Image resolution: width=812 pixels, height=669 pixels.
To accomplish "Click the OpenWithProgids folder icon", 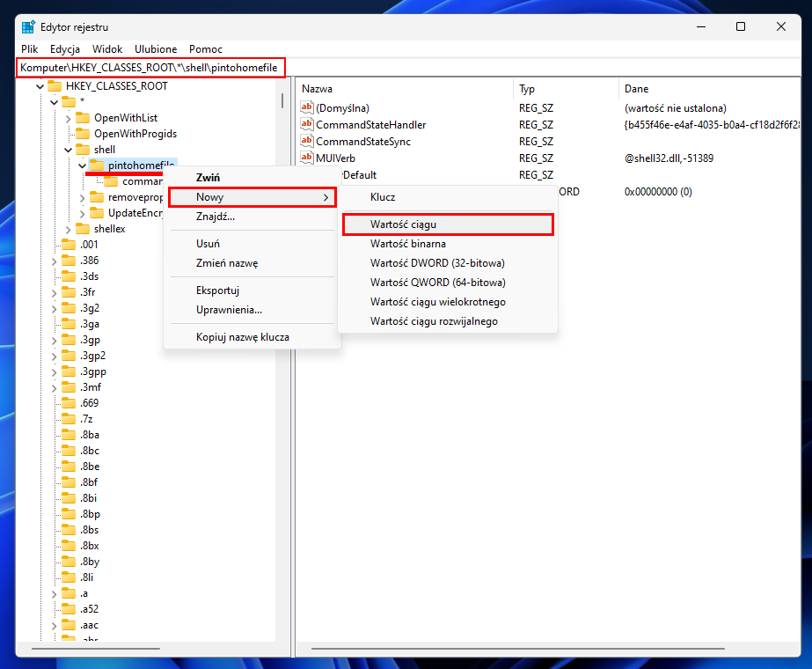I will (83, 134).
